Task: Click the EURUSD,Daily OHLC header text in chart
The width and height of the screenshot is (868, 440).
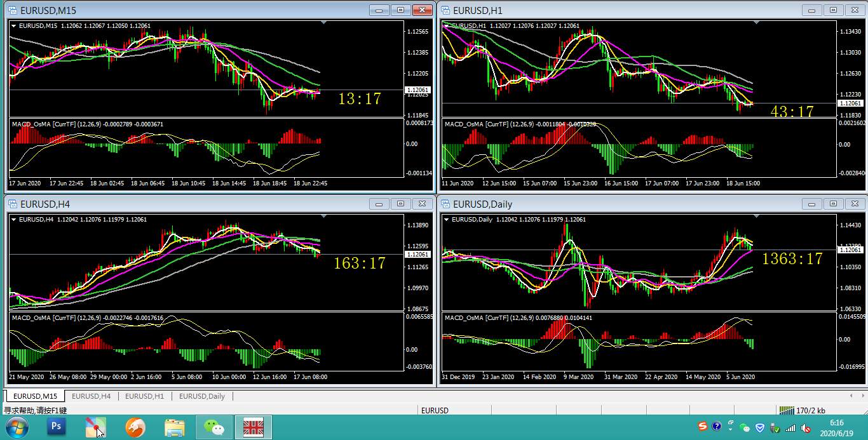Action: pyautogui.click(x=519, y=220)
